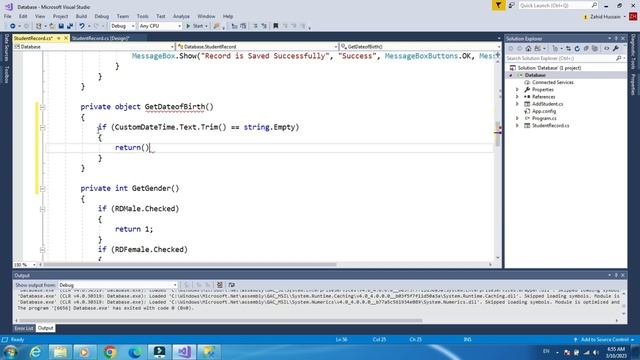Image resolution: width=640 pixels, height=360 pixels.
Task: Click the Quick Launch search box
Action: (558, 5)
